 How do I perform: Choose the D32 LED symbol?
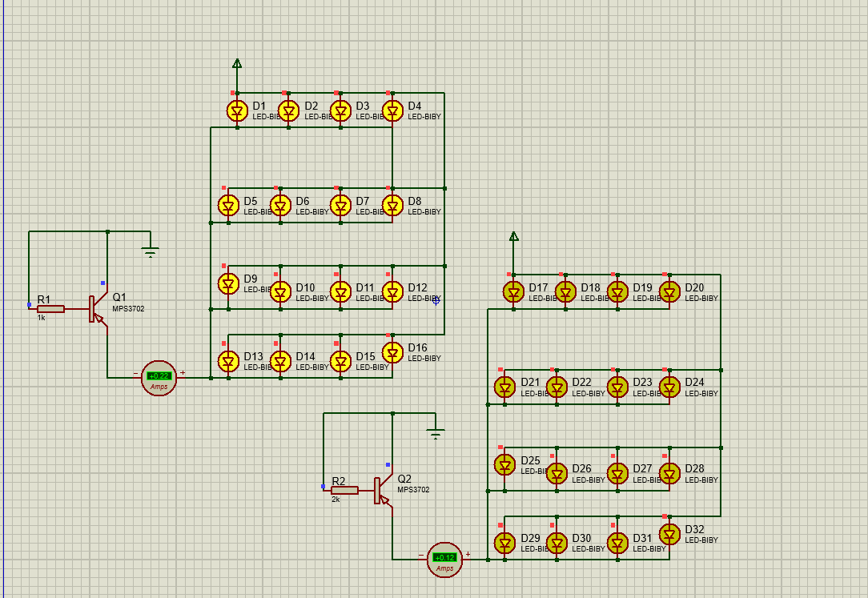click(x=669, y=535)
